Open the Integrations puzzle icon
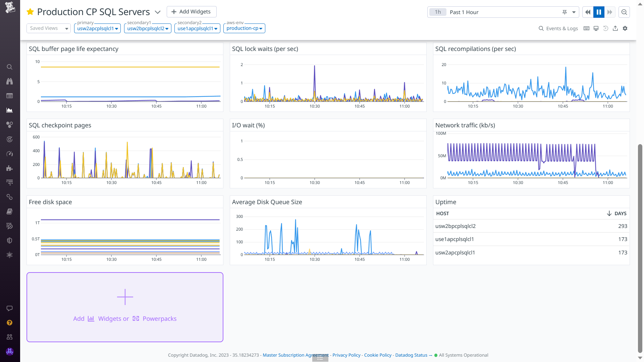 pos(10,168)
